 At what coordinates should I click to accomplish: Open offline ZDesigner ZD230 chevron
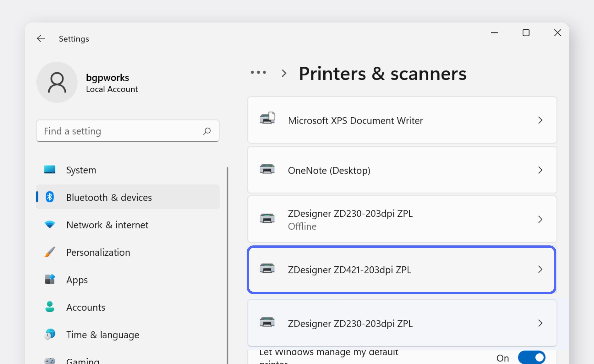point(540,220)
